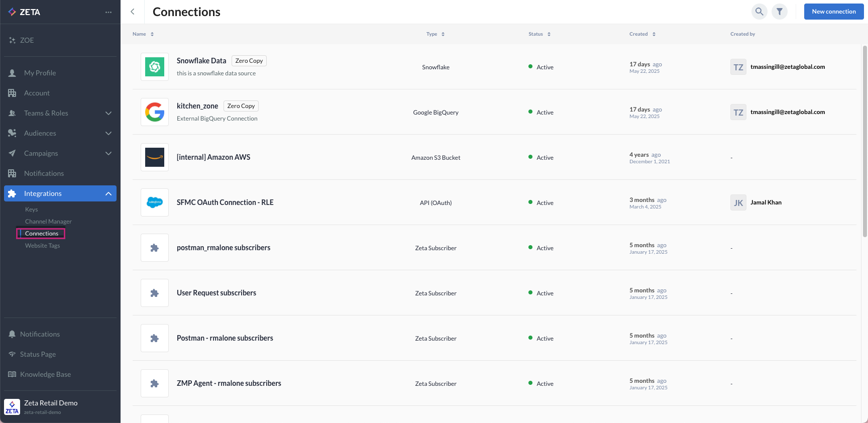Click 'December 1, 2021' created date

[x=649, y=162]
